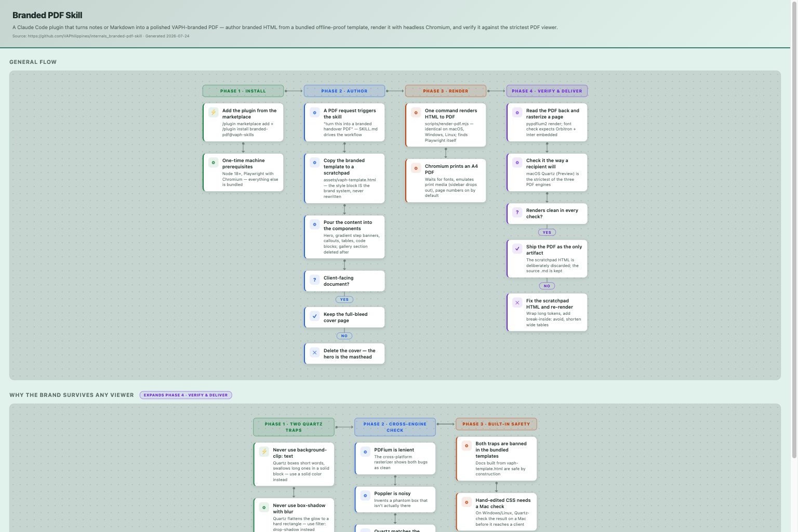Select the Phase 2 · Cross-Engine Check header
Screen dimensions: 798x532
point(395,427)
